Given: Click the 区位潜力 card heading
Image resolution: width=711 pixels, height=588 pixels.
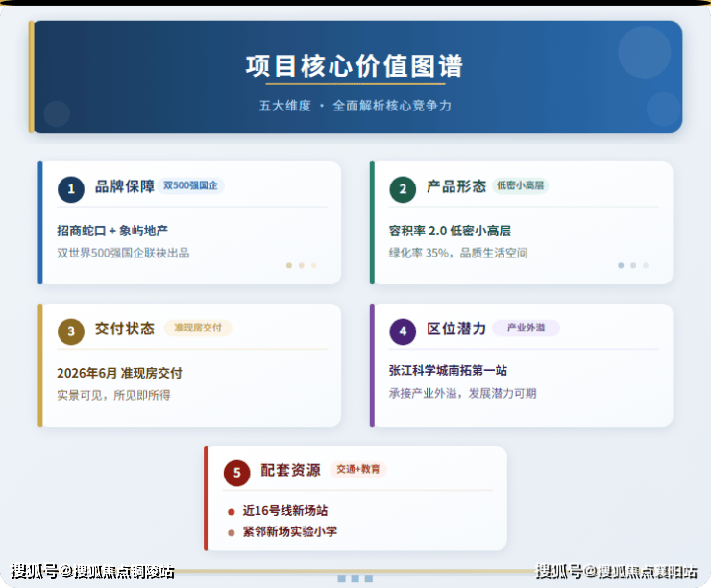Looking at the screenshot, I should [x=456, y=329].
